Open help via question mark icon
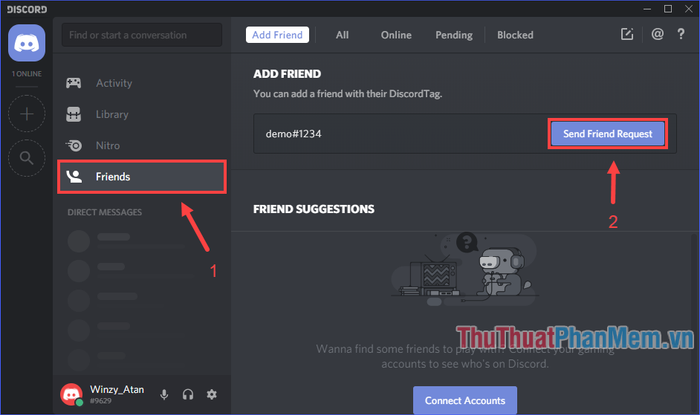The height and width of the screenshot is (415, 700). pyautogui.click(x=685, y=35)
